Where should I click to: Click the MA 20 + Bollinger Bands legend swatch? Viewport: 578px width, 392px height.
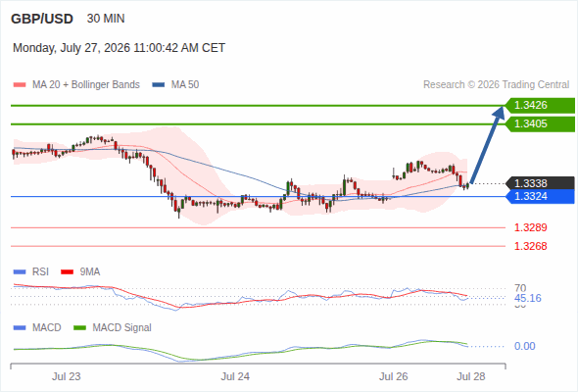coord(20,85)
